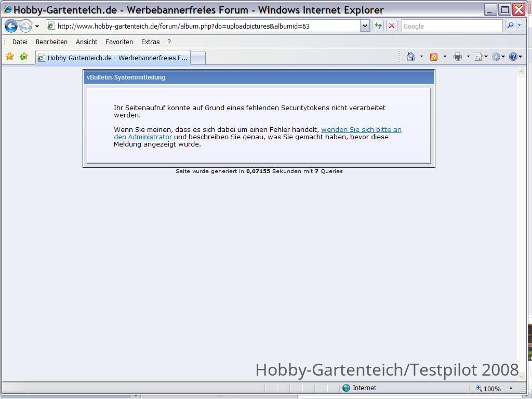Screen dimensions: 532x399
Task: Open the Help question mark icon
Action: (515, 57)
